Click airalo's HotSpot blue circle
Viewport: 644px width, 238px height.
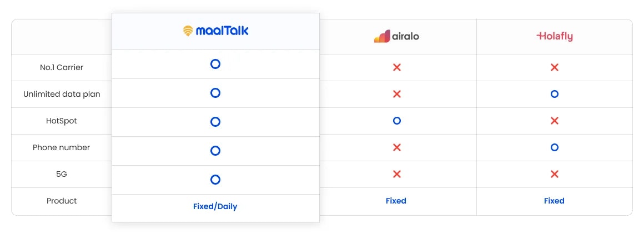point(396,121)
